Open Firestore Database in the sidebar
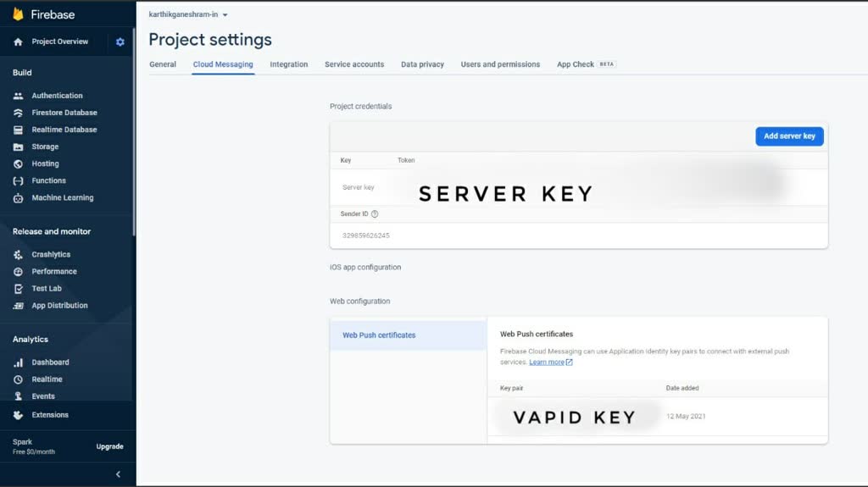This screenshot has height=487, width=868. (x=64, y=113)
